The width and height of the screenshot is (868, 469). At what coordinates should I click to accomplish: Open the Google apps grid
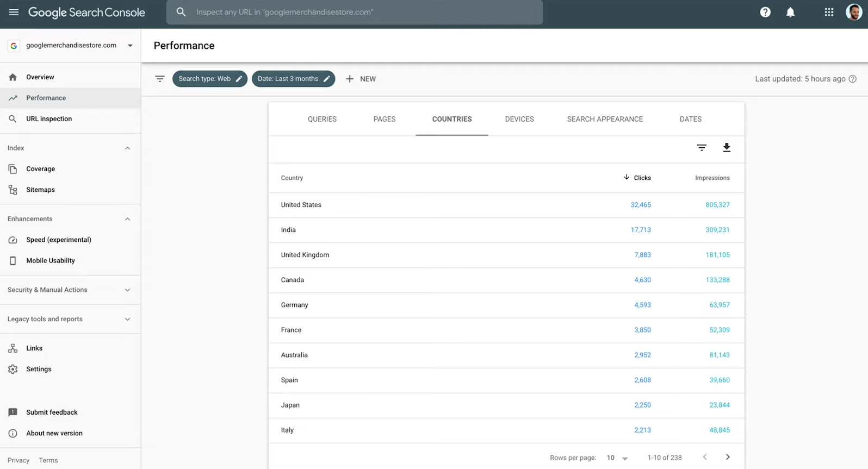829,12
